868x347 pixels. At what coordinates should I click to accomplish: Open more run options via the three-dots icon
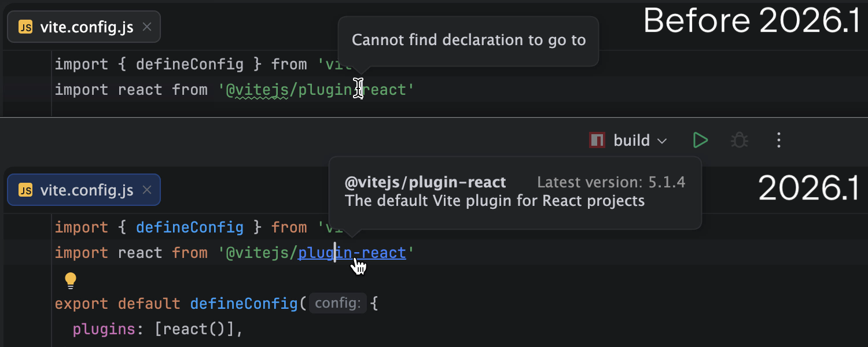[778, 140]
